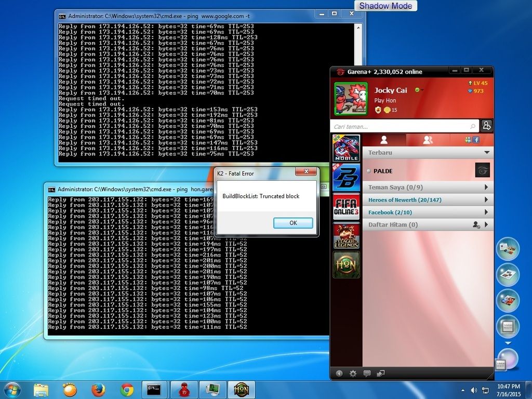Open the orange orb app in taskbar
The image size is (532, 399).
(x=70, y=390)
